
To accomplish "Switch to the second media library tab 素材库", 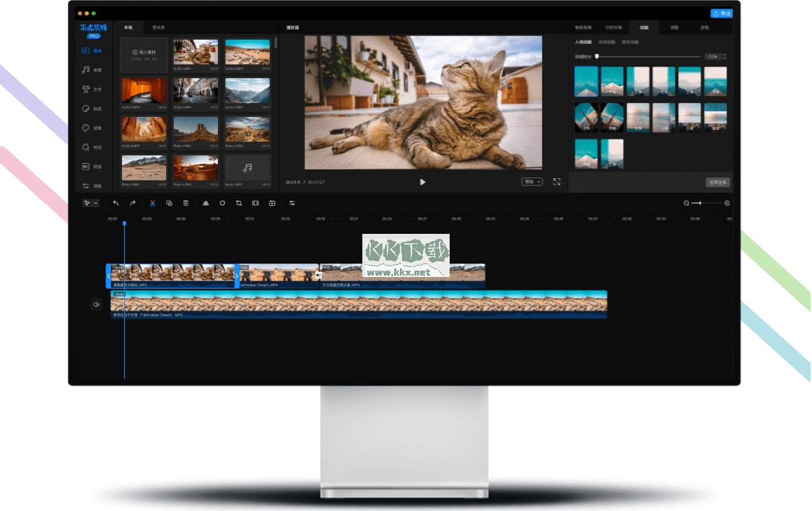I will pyautogui.click(x=157, y=27).
